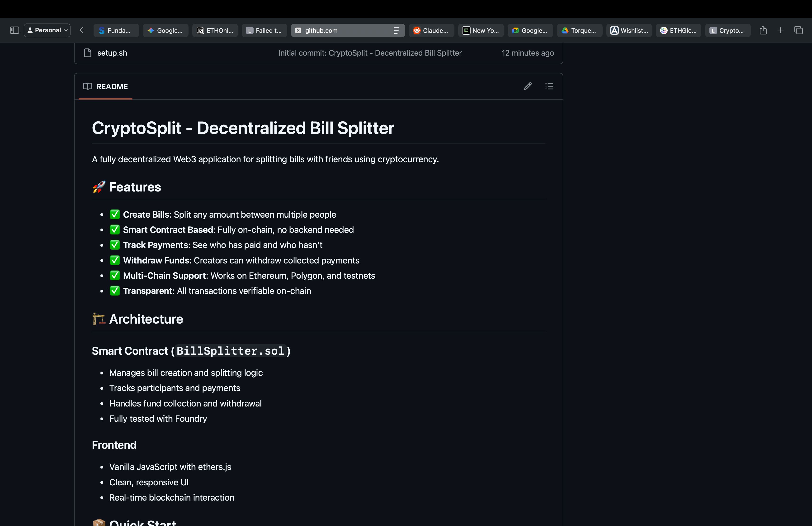Switch to the first Google... tab
Viewport: 812px width, 526px height.
[165, 30]
